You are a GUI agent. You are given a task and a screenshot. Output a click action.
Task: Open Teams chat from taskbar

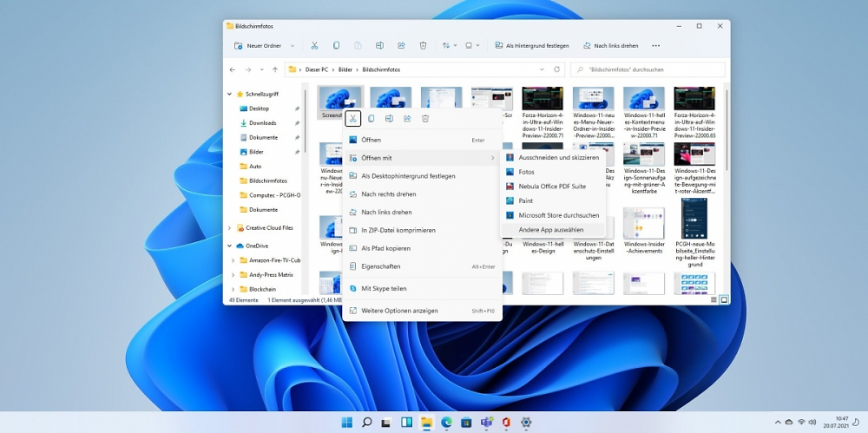tap(487, 423)
